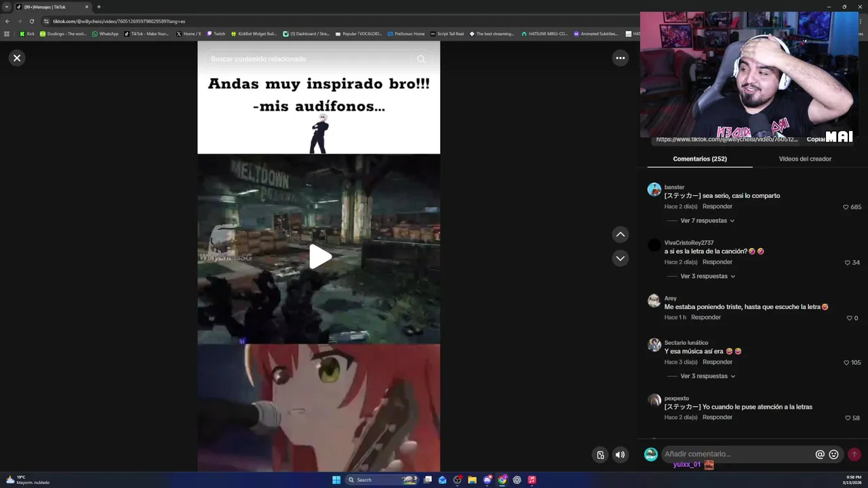Expand 'Ver 3 respuestas' under VivaCristoRey2737's comment
The width and height of the screenshot is (868, 488).
click(x=707, y=277)
